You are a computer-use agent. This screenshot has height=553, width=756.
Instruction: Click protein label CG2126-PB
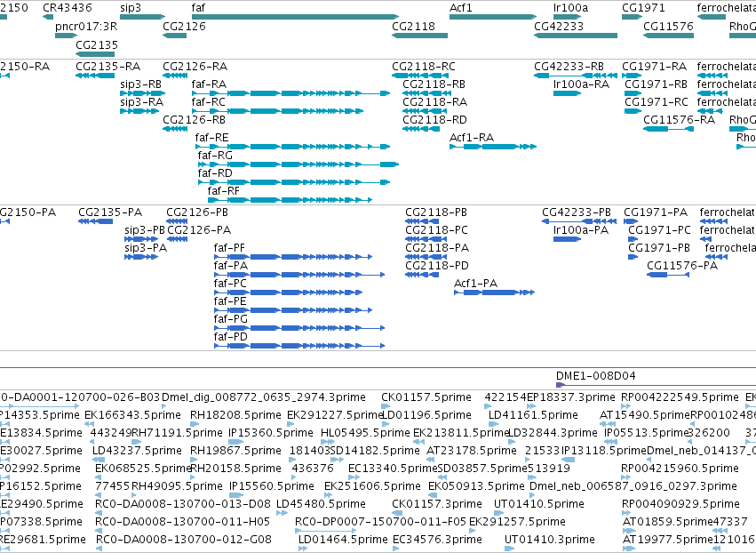click(197, 212)
